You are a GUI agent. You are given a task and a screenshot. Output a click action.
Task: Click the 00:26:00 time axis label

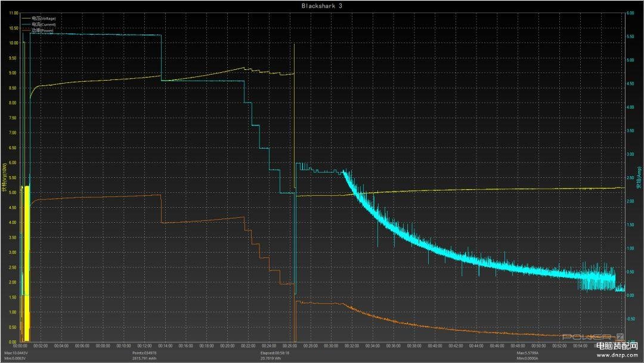click(290, 346)
